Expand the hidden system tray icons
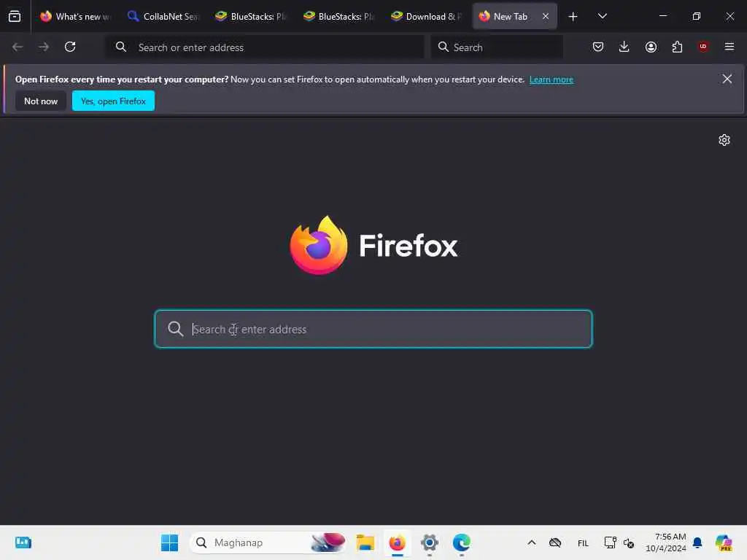 532,542
